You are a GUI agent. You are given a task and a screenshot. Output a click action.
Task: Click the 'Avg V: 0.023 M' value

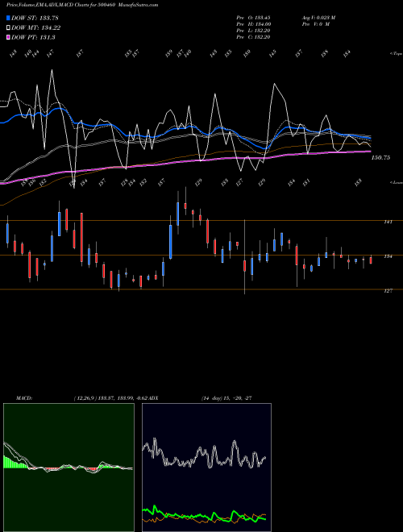[x=318, y=18]
